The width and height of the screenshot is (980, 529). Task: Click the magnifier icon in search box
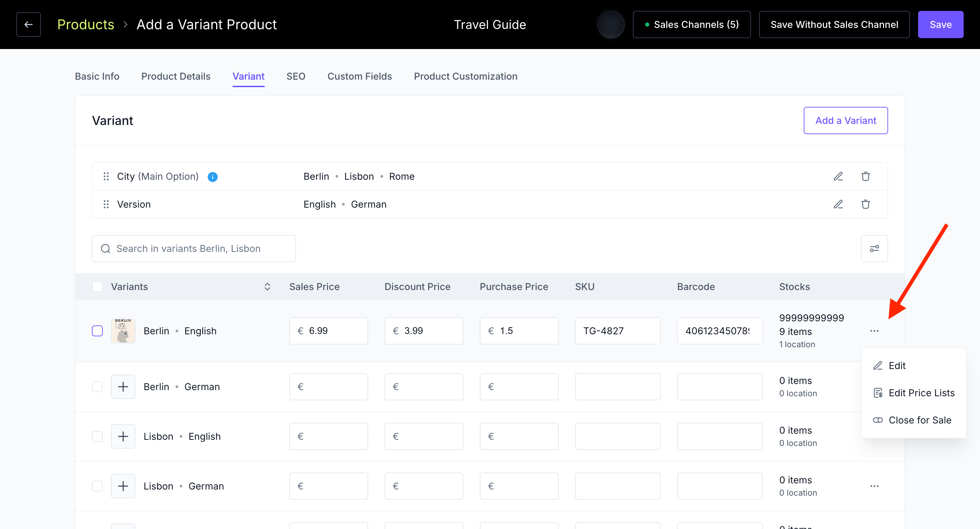point(105,249)
